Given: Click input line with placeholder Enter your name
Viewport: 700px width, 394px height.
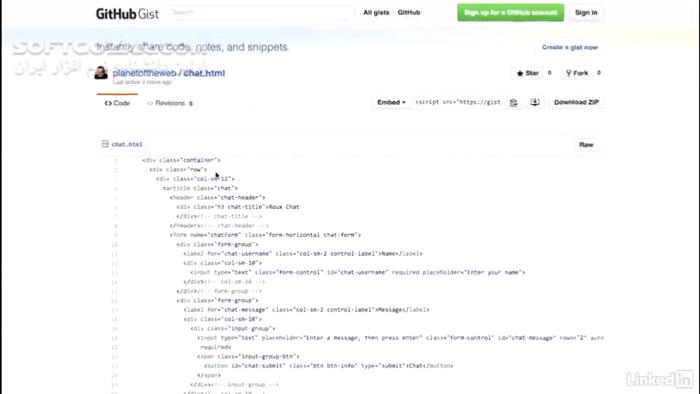Looking at the screenshot, I should click(x=358, y=272).
